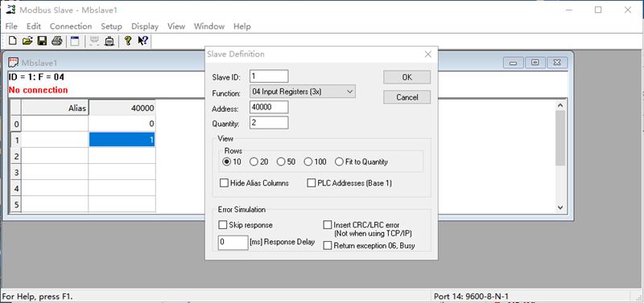644x303 pixels.
Task: Open the Window menu
Action: (209, 27)
